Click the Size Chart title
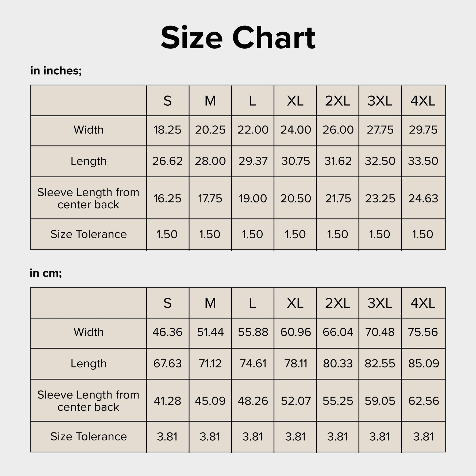 click(238, 38)
